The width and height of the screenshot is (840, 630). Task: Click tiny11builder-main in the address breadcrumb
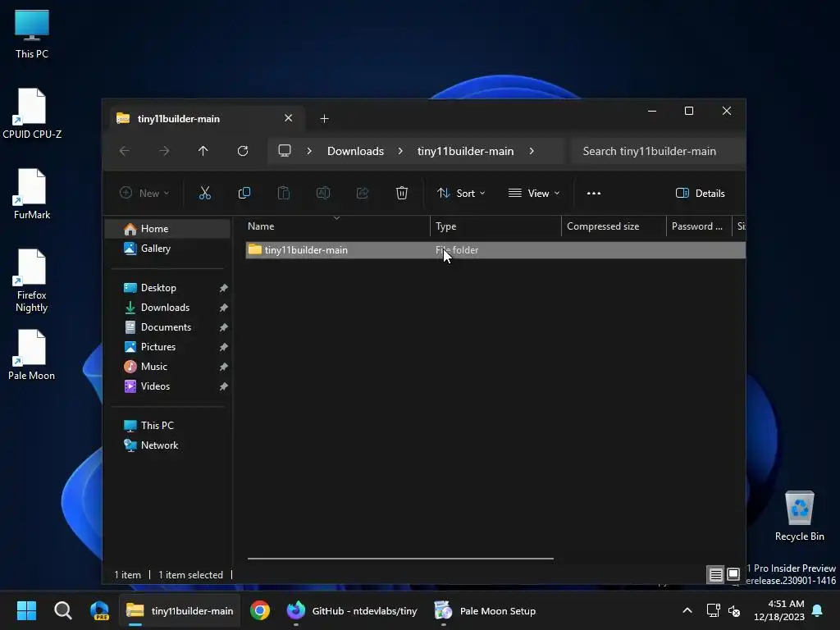pyautogui.click(x=466, y=151)
